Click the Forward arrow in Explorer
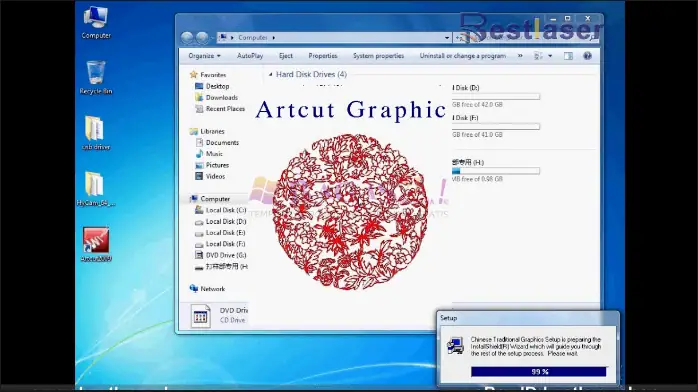Viewport: 698px width, 392px height. point(202,38)
